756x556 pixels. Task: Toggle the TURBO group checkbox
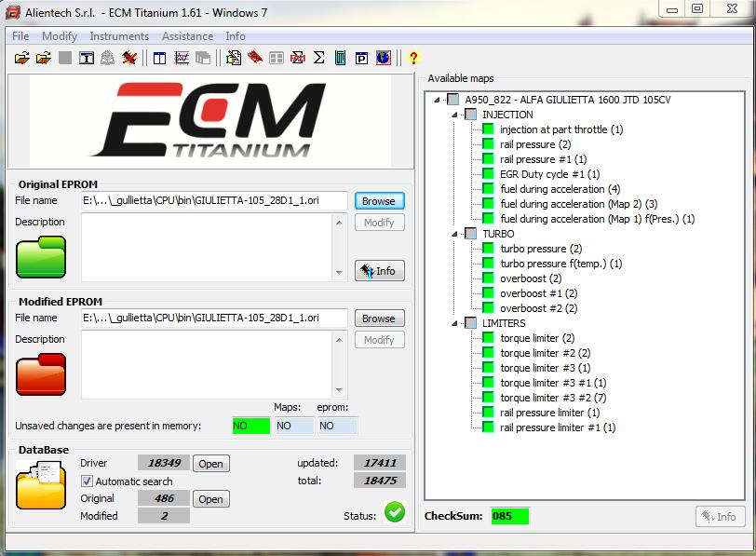470,234
